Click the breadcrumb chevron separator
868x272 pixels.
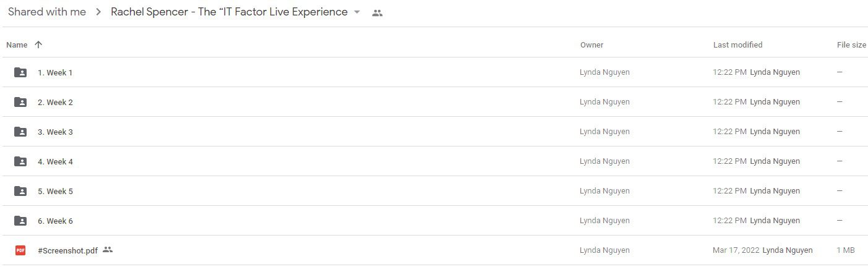tap(98, 12)
